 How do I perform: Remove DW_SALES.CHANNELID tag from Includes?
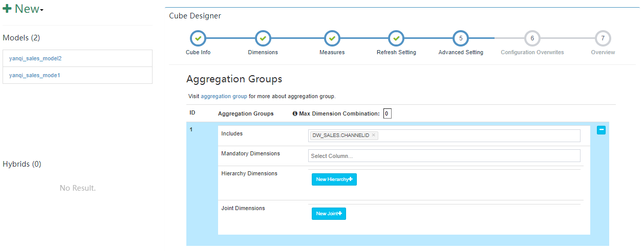tap(374, 135)
